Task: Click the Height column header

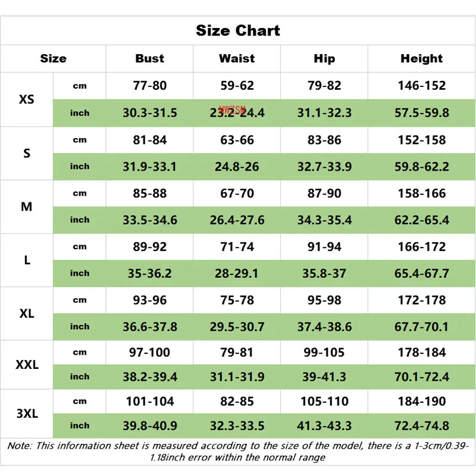Action: tap(421, 58)
